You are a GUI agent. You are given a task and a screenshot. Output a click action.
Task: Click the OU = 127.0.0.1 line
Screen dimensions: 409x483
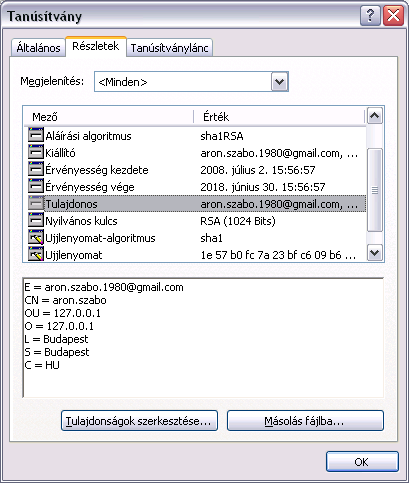tap(62, 313)
